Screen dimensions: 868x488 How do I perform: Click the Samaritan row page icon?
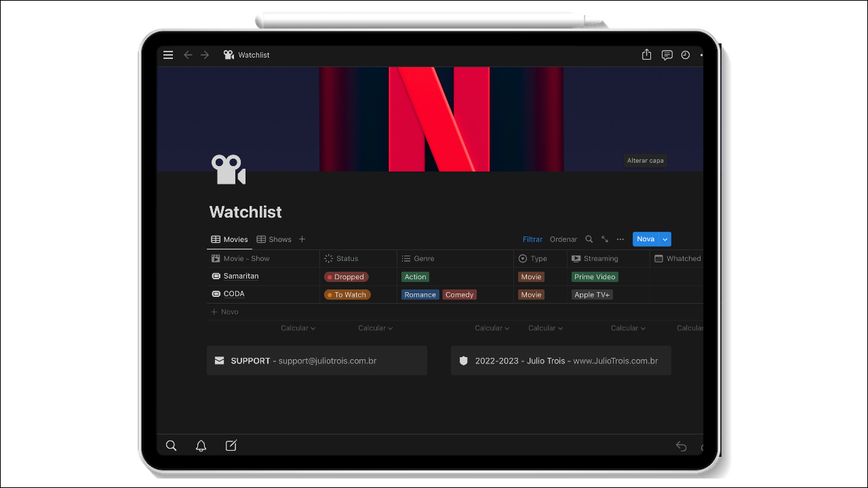pyautogui.click(x=216, y=277)
